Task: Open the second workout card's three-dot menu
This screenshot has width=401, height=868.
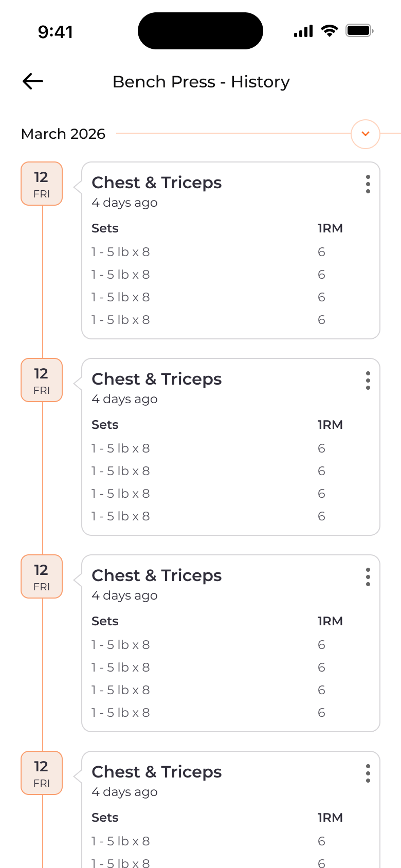Action: pyautogui.click(x=368, y=381)
